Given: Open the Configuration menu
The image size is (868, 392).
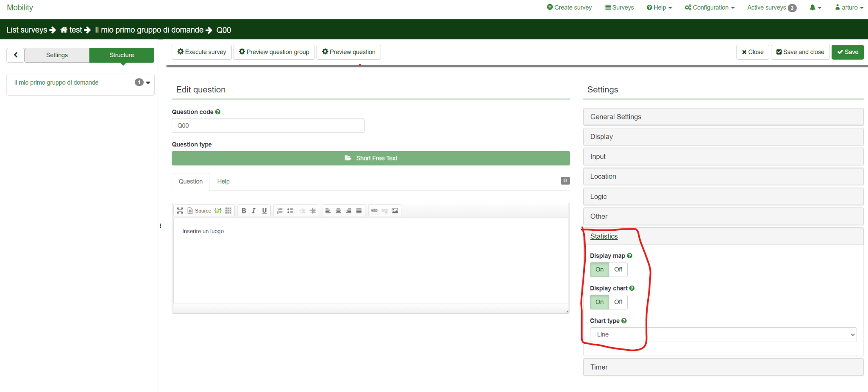Looking at the screenshot, I should point(709,8).
